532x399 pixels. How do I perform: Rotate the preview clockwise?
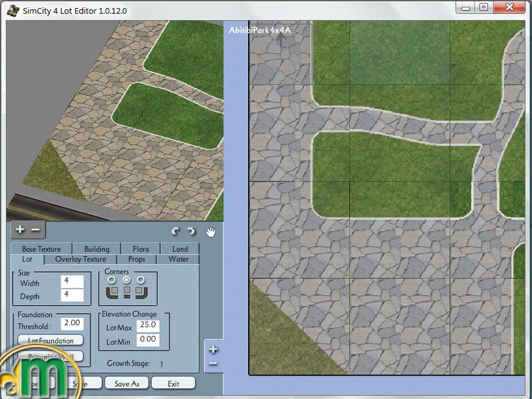click(191, 231)
